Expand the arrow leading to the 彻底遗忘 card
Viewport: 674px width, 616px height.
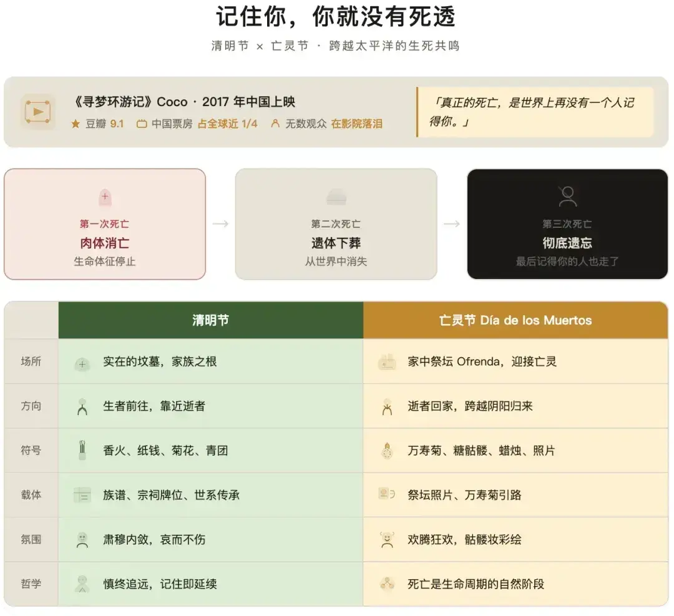pyautogui.click(x=451, y=223)
